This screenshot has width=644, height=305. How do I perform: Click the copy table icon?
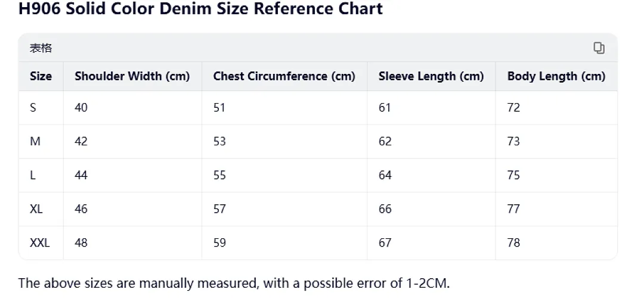[x=599, y=48]
